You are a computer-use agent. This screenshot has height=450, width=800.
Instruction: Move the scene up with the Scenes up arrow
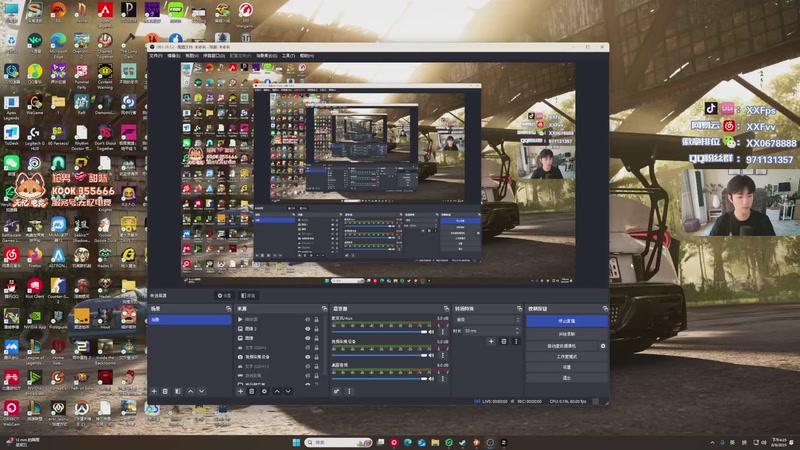click(x=190, y=391)
